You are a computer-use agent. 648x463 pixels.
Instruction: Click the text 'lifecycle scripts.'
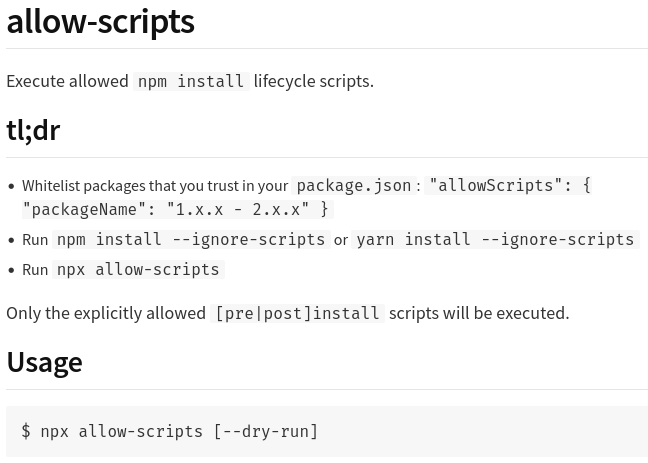point(314,81)
